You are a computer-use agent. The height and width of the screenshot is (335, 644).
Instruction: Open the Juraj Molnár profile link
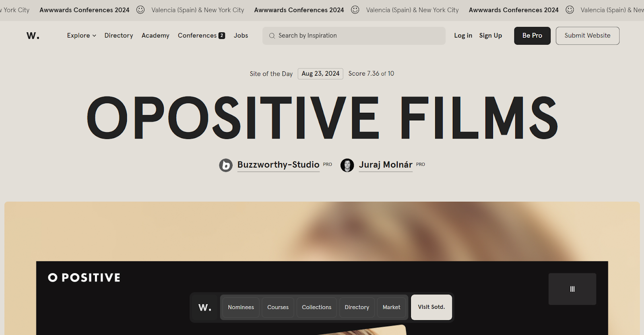point(386,165)
